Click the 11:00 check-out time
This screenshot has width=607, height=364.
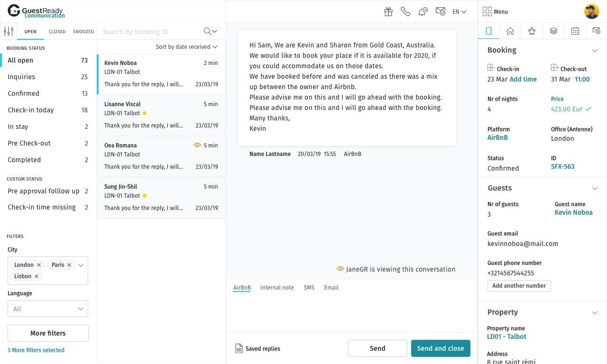click(582, 79)
